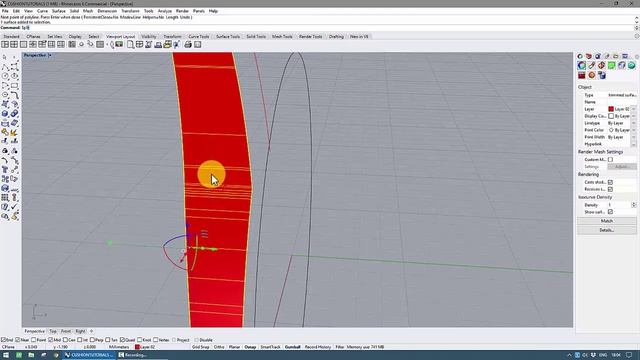Open the Print Width dropdown
This screenshot has width=640, height=360.
(633, 137)
